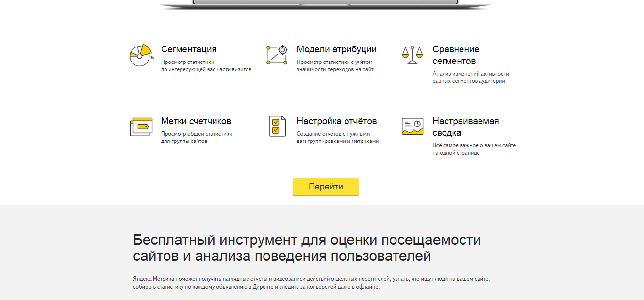
Task: Click the text about audience segment activity changes
Action: [x=470, y=78]
